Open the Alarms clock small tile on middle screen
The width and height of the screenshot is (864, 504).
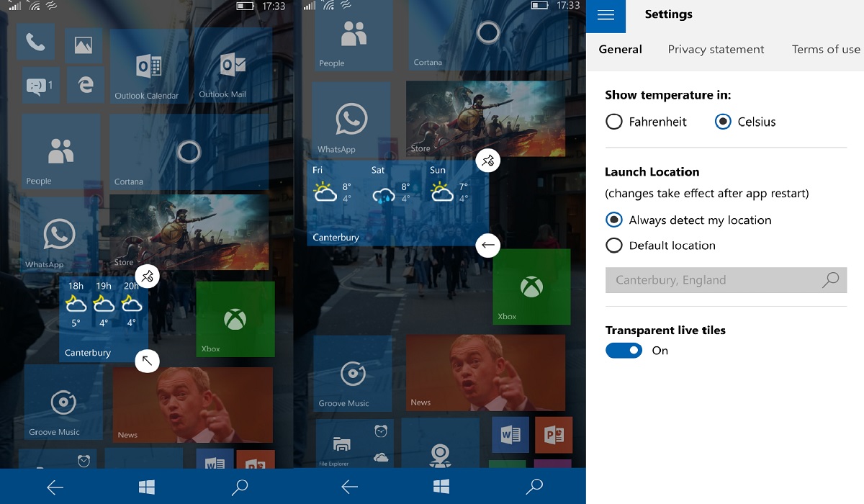coord(381,431)
